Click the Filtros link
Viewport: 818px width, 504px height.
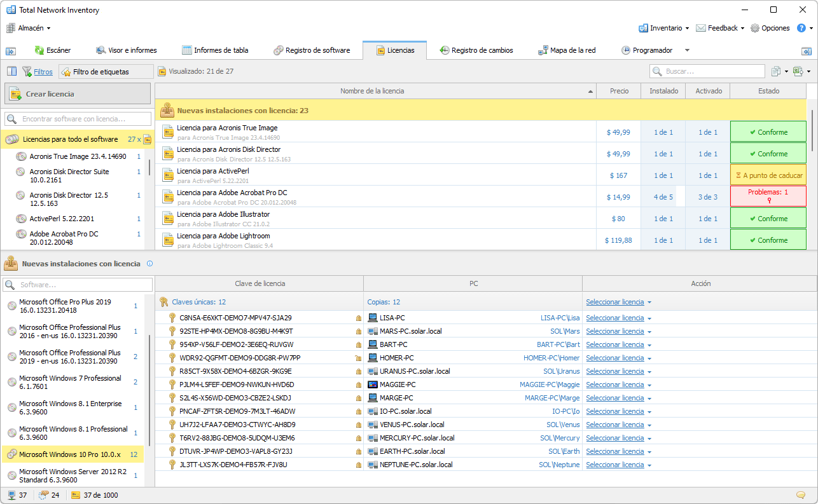pos(43,72)
